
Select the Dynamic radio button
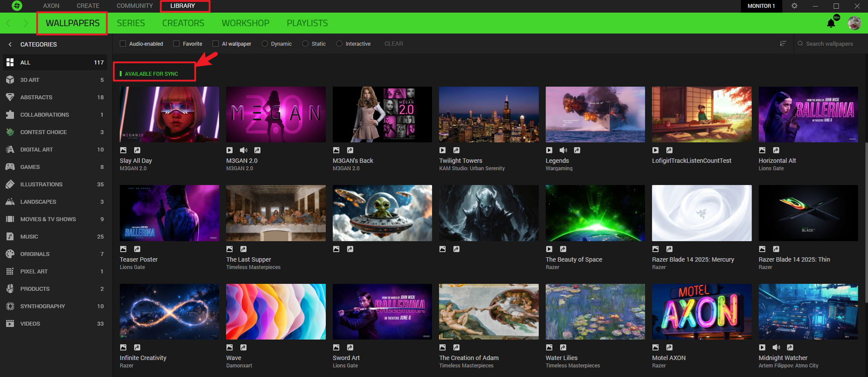coord(265,44)
